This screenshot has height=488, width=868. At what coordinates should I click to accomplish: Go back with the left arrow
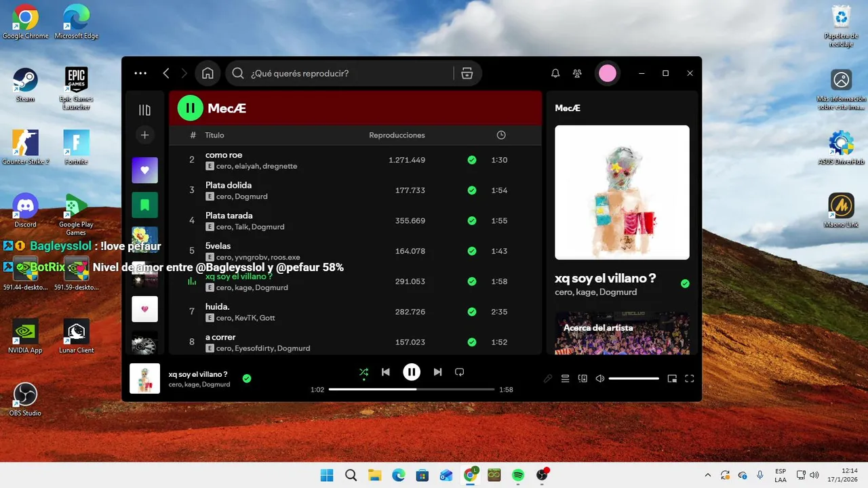click(x=166, y=73)
